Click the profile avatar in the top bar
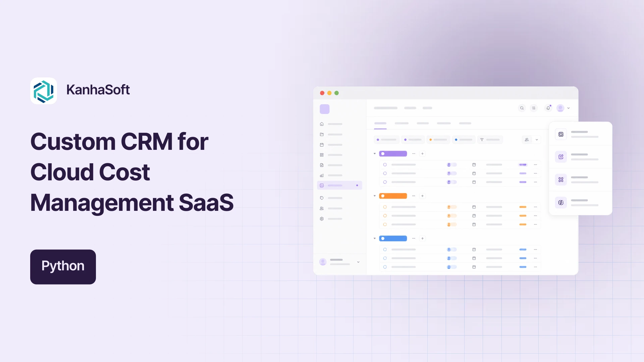644x362 pixels. [560, 108]
